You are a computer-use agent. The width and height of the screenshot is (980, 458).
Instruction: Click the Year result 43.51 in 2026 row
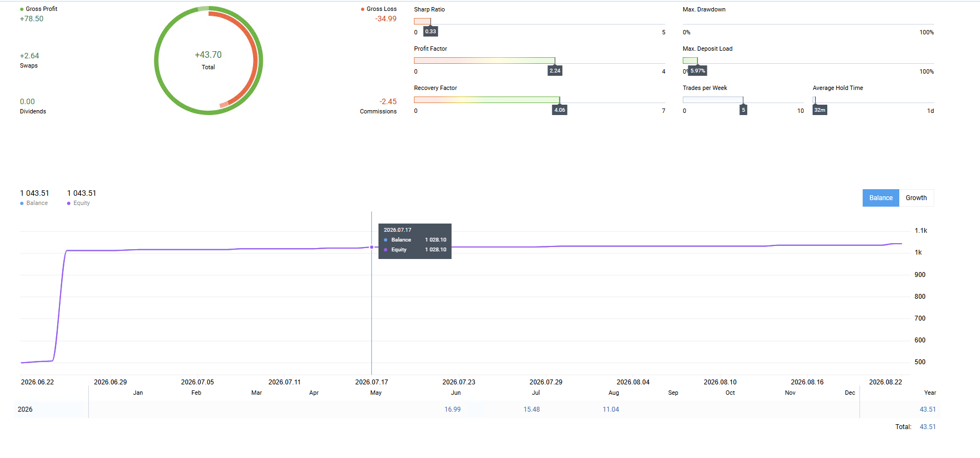[928, 409]
